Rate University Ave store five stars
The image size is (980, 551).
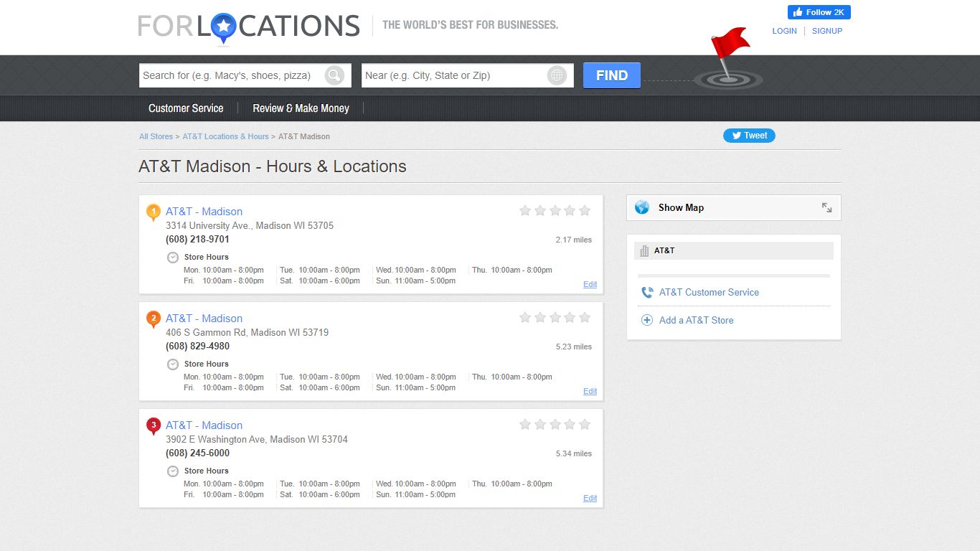[x=585, y=210]
